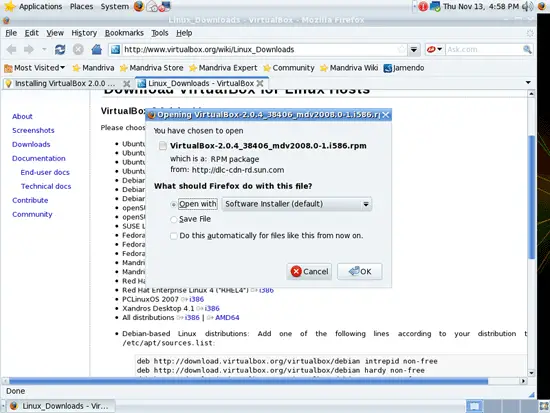
Task: Click the Cancel button
Action: [x=309, y=271]
